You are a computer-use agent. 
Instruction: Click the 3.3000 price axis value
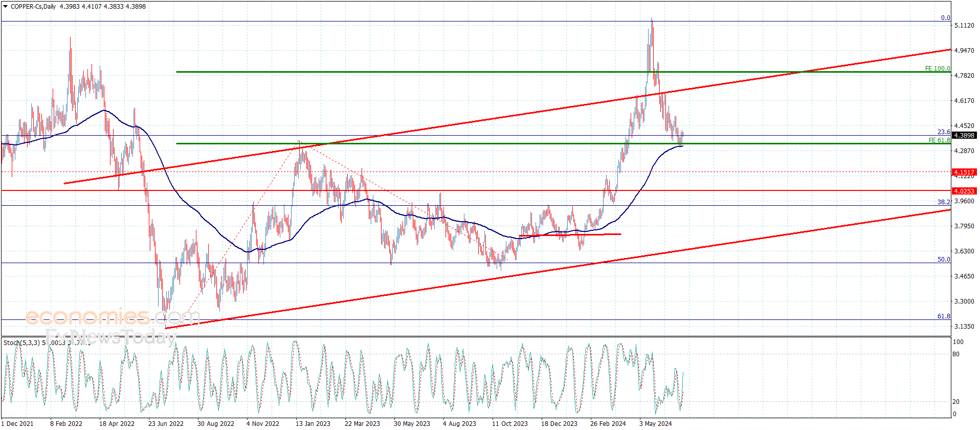[x=964, y=302]
